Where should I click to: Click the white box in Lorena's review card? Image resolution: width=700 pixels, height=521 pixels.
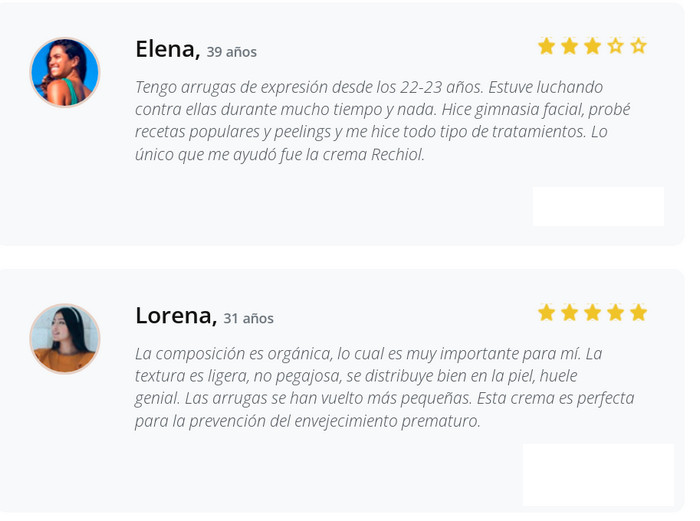tap(598, 474)
